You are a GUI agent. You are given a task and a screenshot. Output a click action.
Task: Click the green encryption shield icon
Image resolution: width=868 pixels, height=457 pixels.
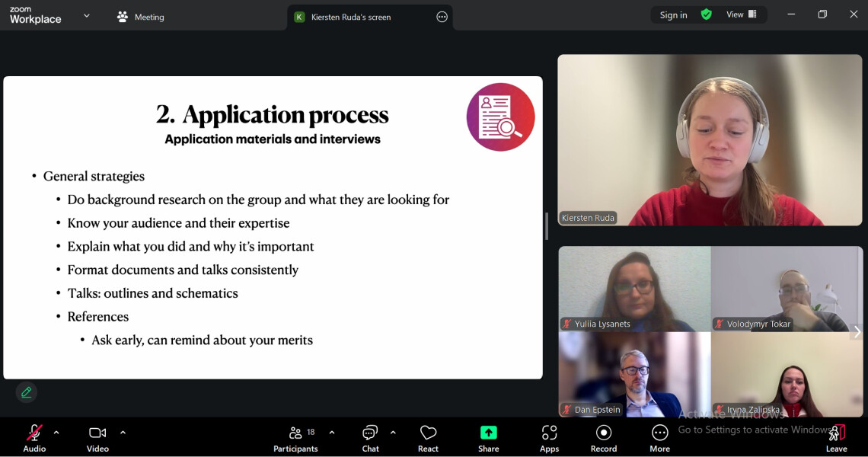(x=707, y=14)
